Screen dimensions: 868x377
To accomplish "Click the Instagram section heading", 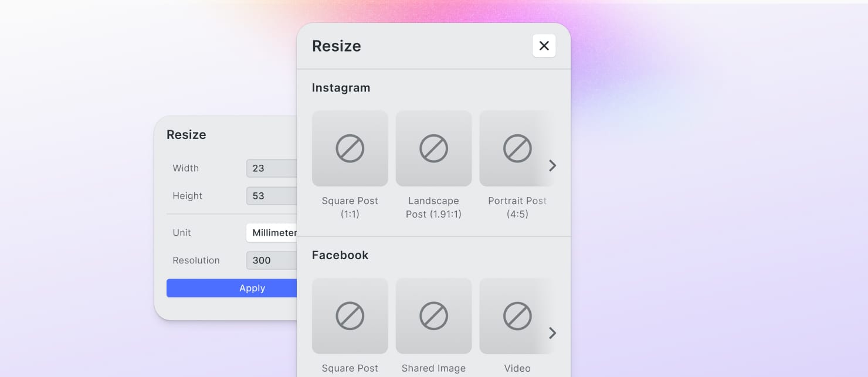I will (341, 88).
